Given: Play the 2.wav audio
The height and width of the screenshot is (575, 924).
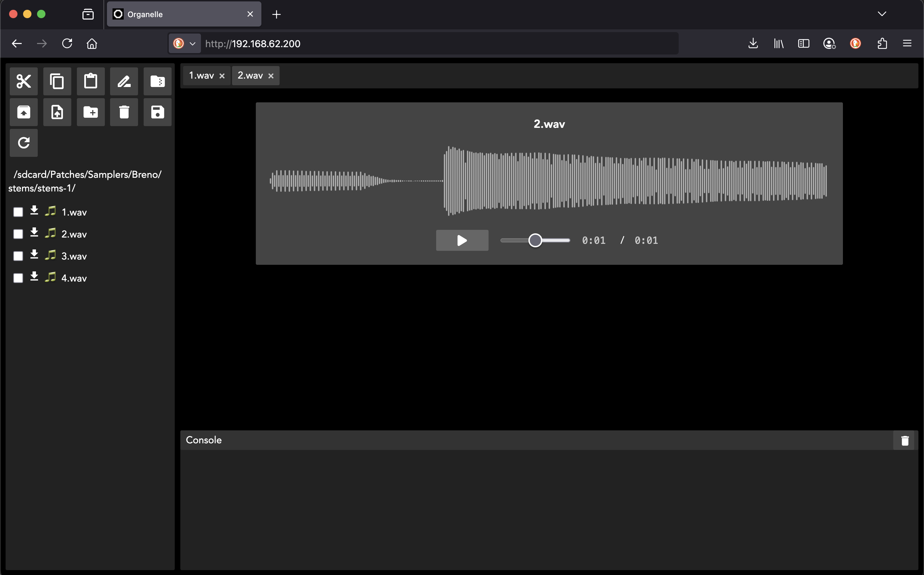Looking at the screenshot, I should tap(462, 240).
